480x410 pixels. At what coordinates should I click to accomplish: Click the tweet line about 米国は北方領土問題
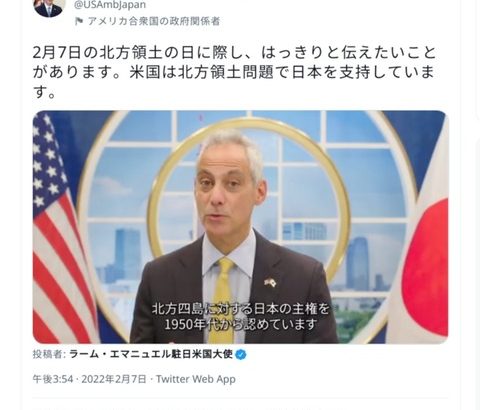click(233, 72)
